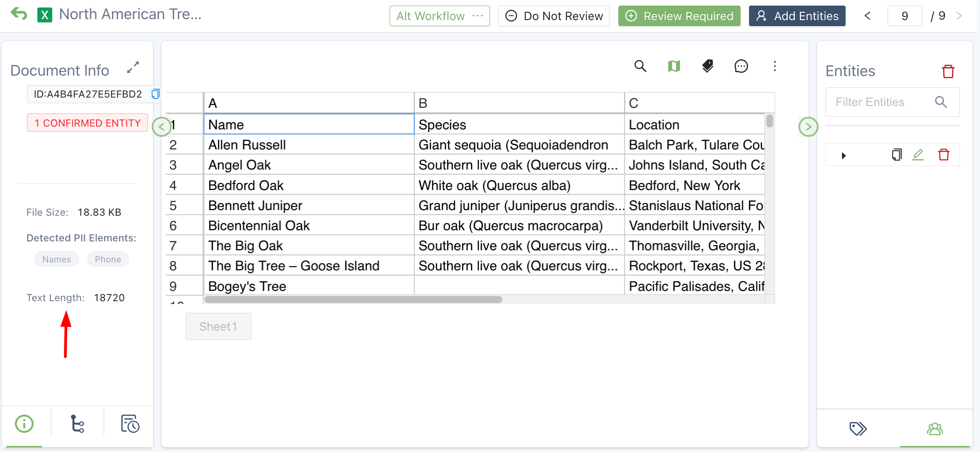
Task: Click the green back arrow icon
Action: [x=19, y=14]
